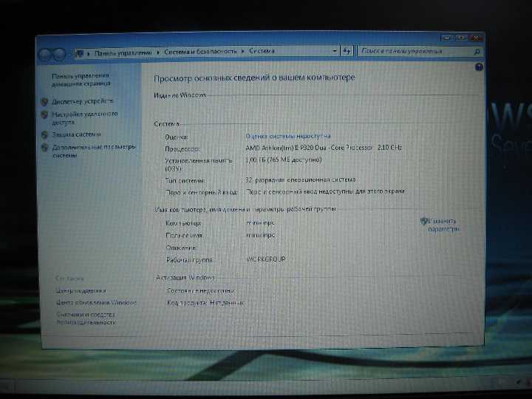Click the Просмотр основных сведений heading

click(254, 78)
